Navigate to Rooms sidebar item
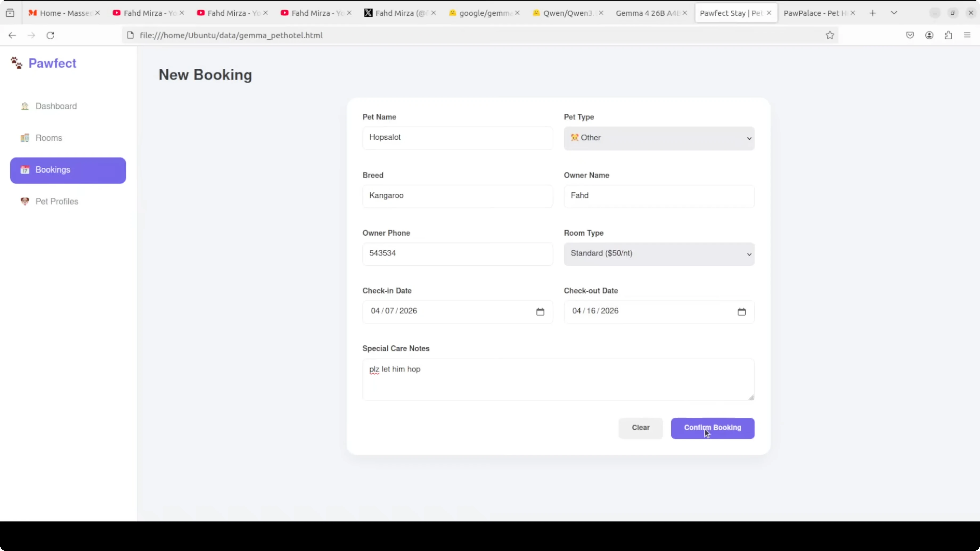This screenshot has width=980, height=551. pos(49,138)
